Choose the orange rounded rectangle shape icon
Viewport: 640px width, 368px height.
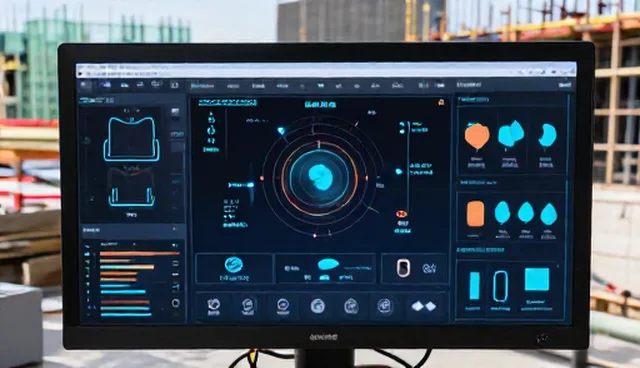[x=475, y=213]
